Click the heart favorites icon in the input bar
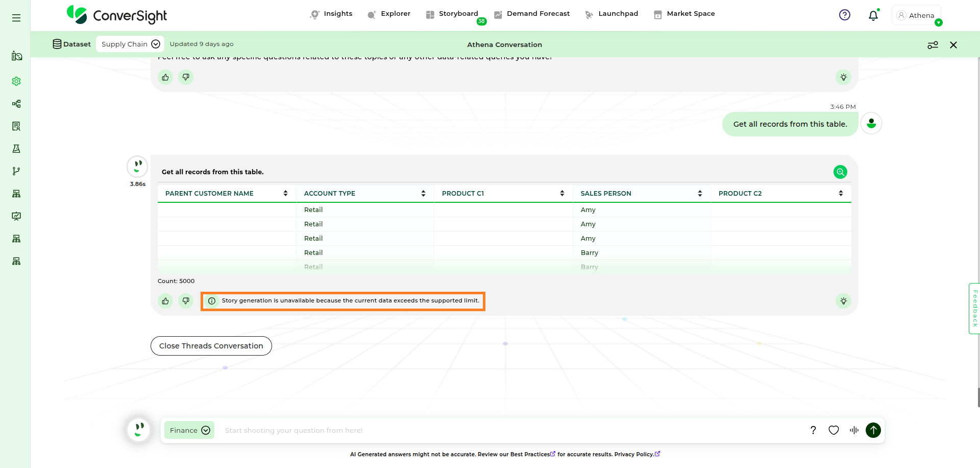Screen dimensions: 980x468 [x=834, y=430]
